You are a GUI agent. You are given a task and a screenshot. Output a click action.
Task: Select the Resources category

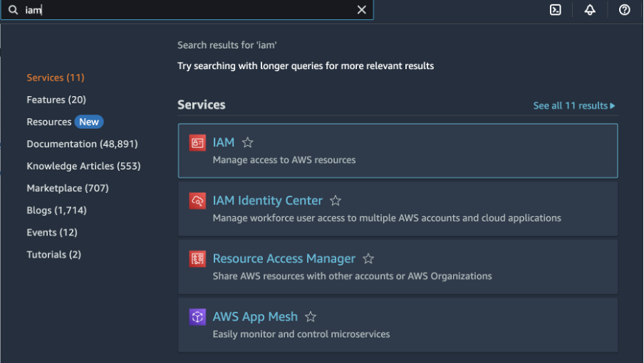tap(49, 122)
